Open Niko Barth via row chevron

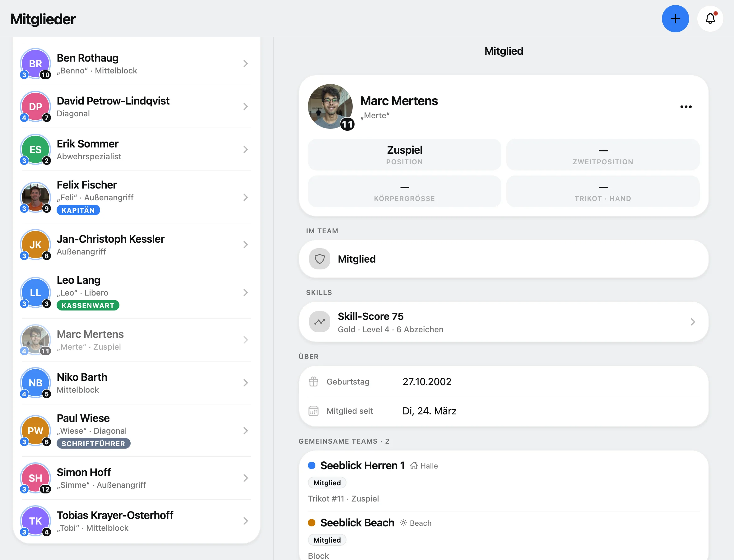[x=246, y=383]
